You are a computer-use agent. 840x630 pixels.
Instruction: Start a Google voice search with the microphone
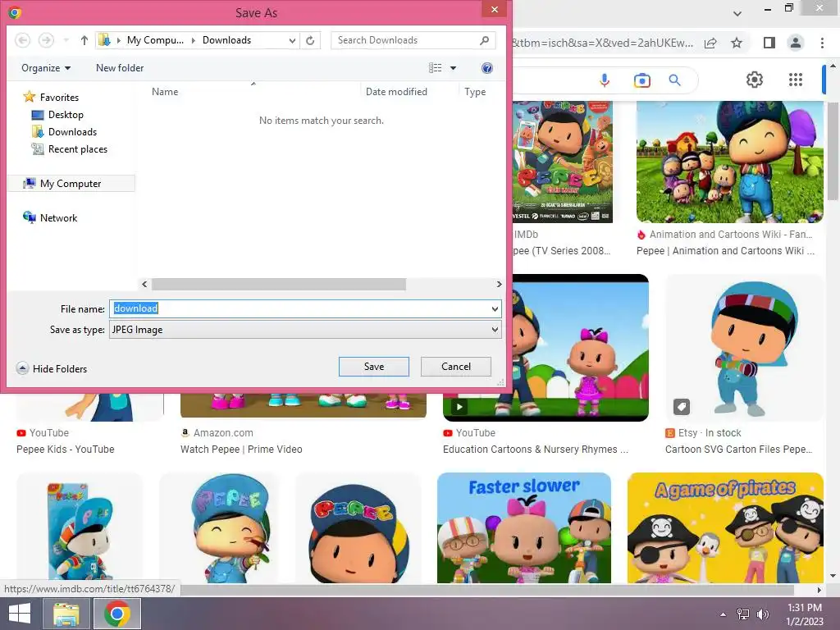click(x=605, y=80)
